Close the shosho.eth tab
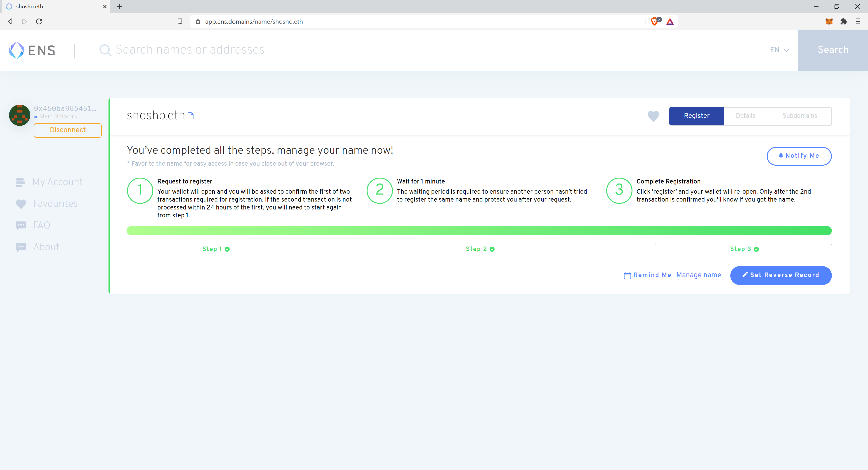Viewport: 868px width, 470px height. coord(105,6)
